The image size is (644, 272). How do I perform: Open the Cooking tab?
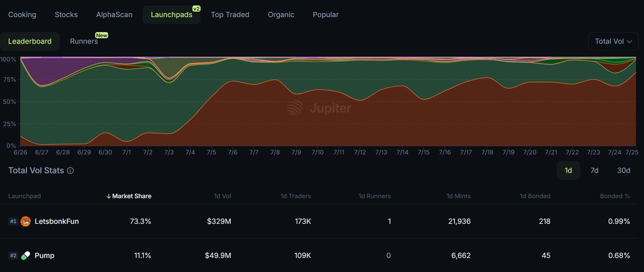coord(22,15)
